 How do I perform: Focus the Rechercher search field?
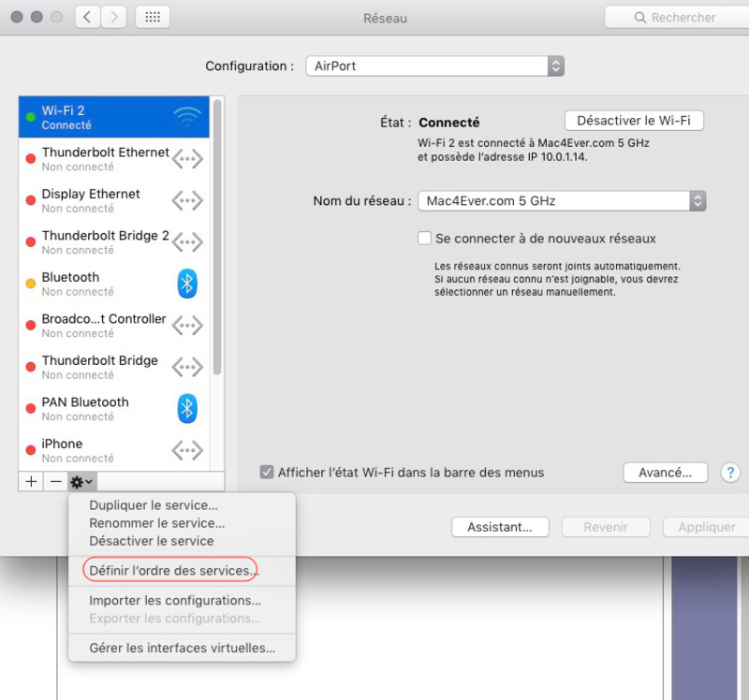[678, 18]
